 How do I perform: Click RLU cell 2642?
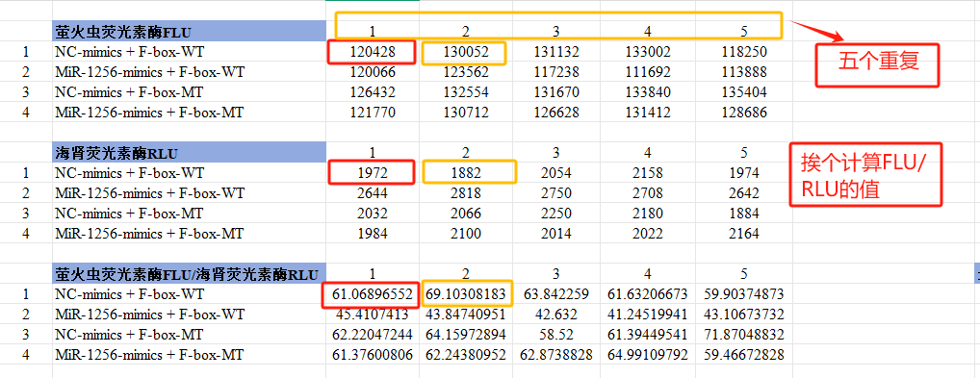[x=744, y=193]
